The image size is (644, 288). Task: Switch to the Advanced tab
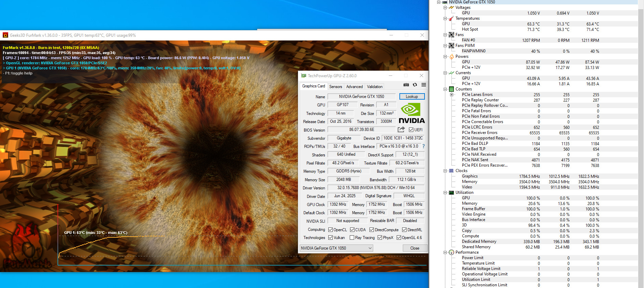pos(354,87)
